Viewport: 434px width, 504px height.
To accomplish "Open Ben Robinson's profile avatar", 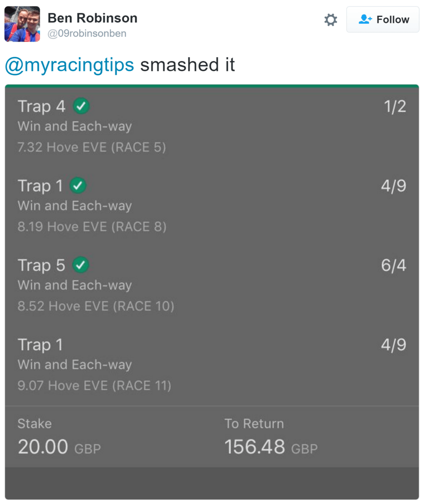I will tap(22, 24).
